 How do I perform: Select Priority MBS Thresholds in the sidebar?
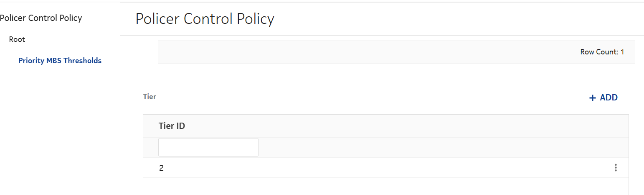point(60,61)
